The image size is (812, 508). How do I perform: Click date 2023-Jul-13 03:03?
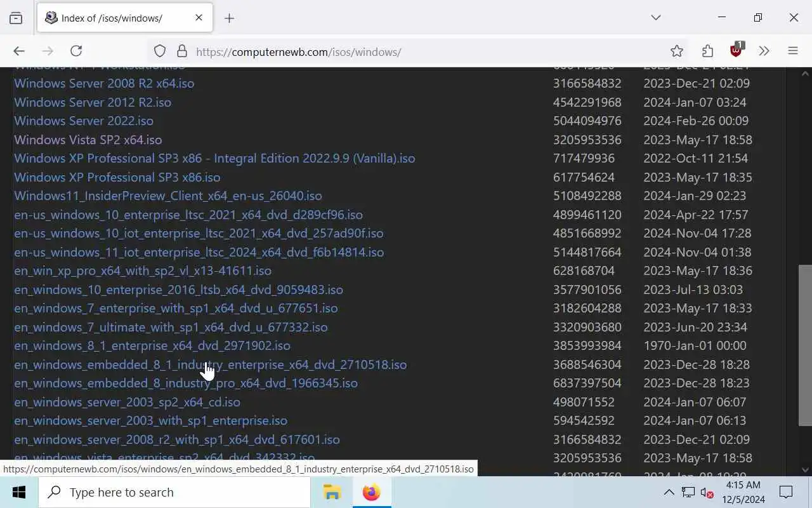click(693, 290)
